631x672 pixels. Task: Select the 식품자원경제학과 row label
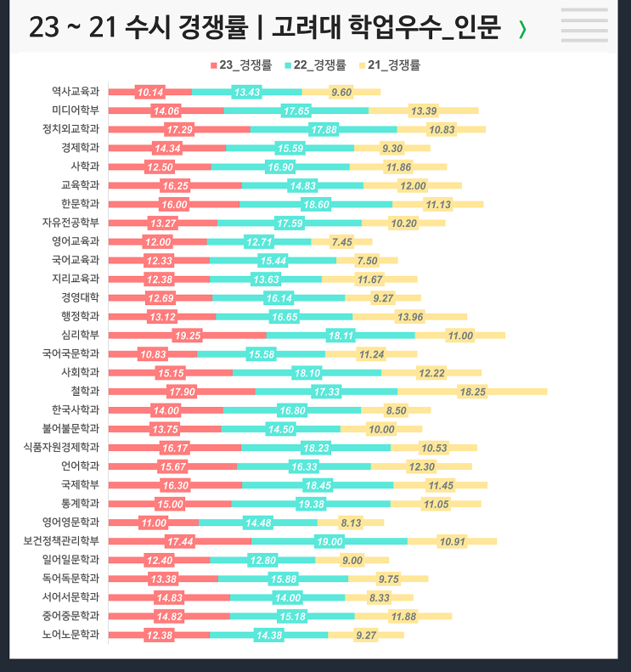pyautogui.click(x=61, y=448)
